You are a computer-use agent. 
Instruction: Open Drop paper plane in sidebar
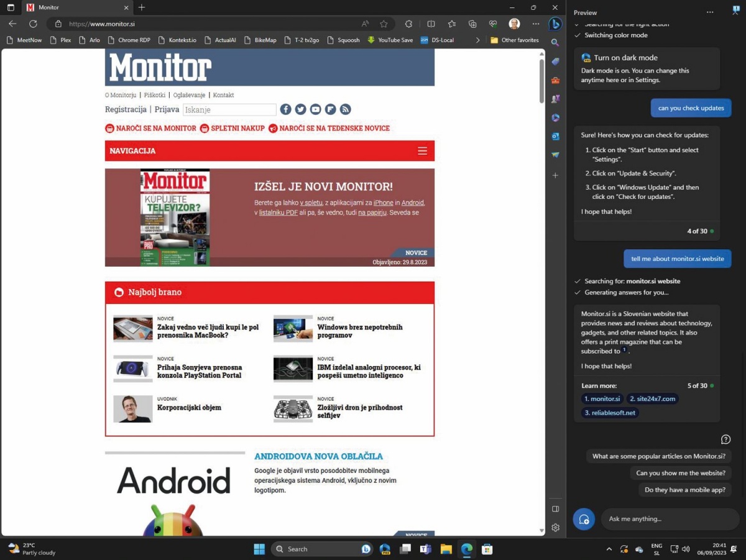click(555, 155)
